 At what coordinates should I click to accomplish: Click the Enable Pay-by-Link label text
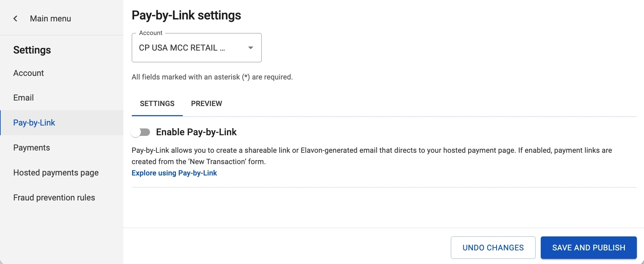coord(196,132)
